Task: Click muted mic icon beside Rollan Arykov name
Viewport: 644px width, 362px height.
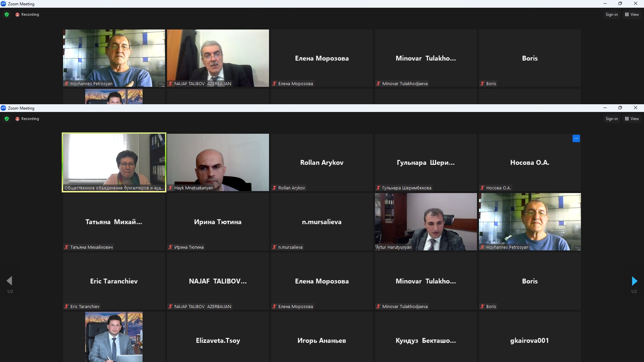Action: pos(275,188)
